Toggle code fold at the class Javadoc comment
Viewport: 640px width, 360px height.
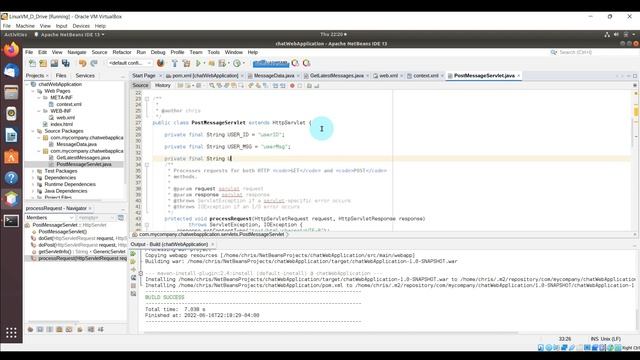coord(147,99)
